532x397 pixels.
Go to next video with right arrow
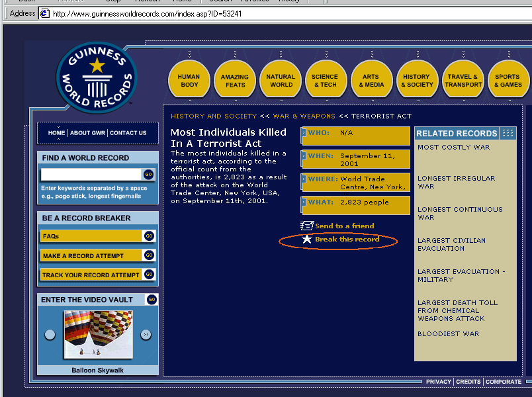pos(146,335)
